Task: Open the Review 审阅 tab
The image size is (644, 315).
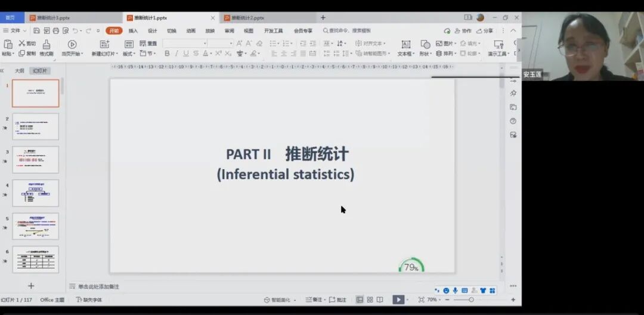Action: click(x=229, y=31)
